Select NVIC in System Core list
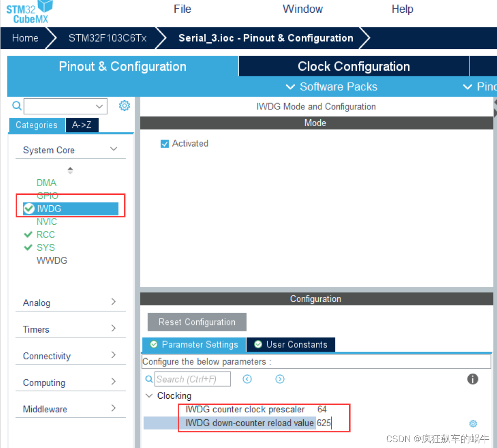497x448 pixels. 46,221
